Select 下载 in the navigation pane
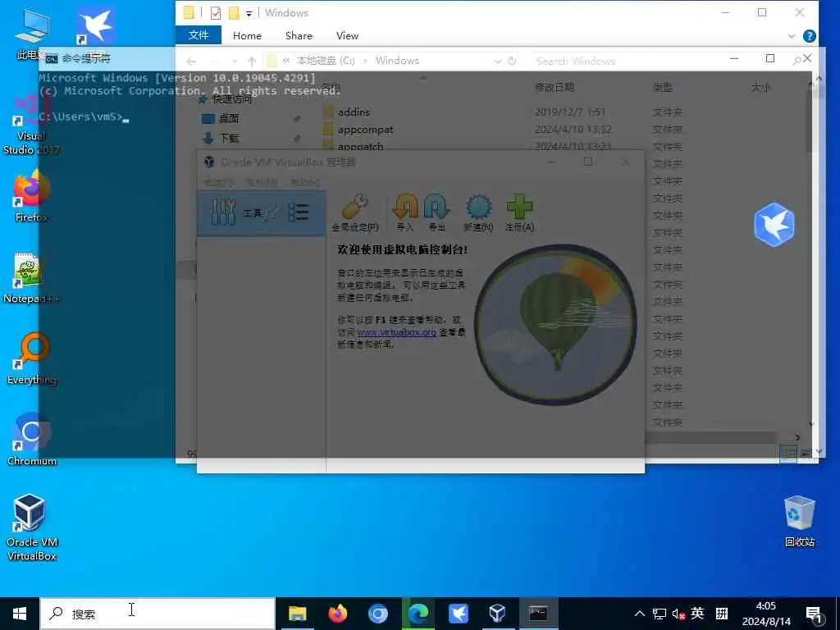 click(x=229, y=138)
